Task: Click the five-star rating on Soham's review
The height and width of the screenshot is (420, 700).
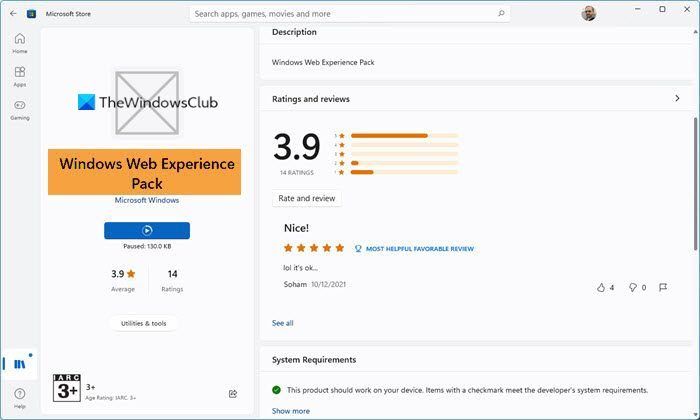Action: [x=314, y=248]
